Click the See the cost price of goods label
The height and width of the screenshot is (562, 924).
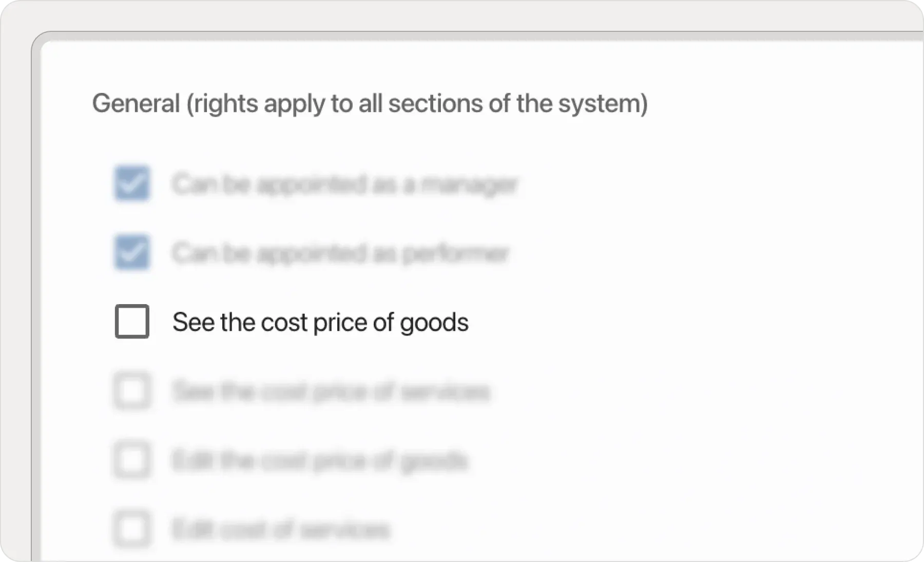[320, 322]
